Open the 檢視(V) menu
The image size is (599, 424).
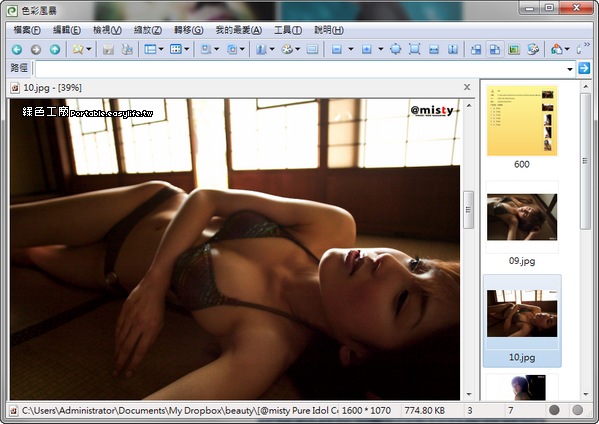[107, 30]
